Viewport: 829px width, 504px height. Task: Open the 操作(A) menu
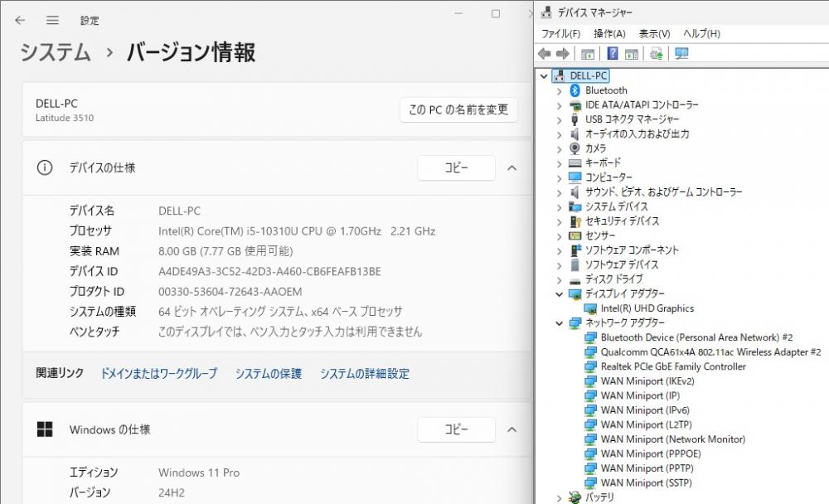609,33
